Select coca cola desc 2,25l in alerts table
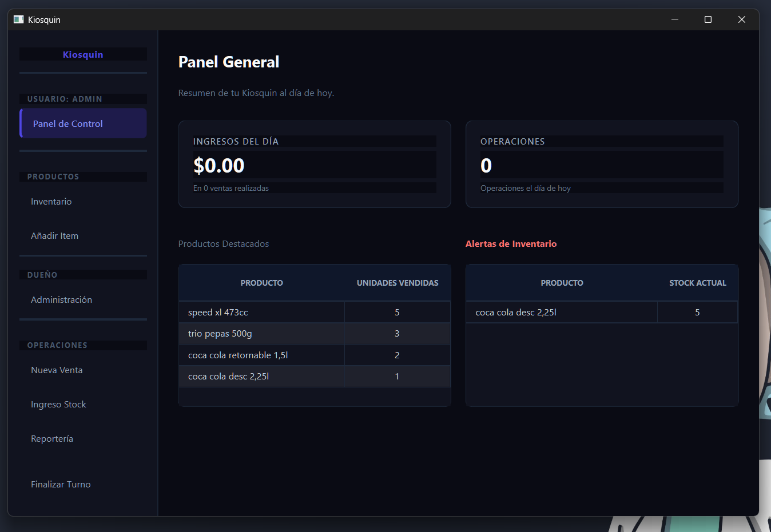Viewport: 771px width, 532px height. click(x=515, y=312)
